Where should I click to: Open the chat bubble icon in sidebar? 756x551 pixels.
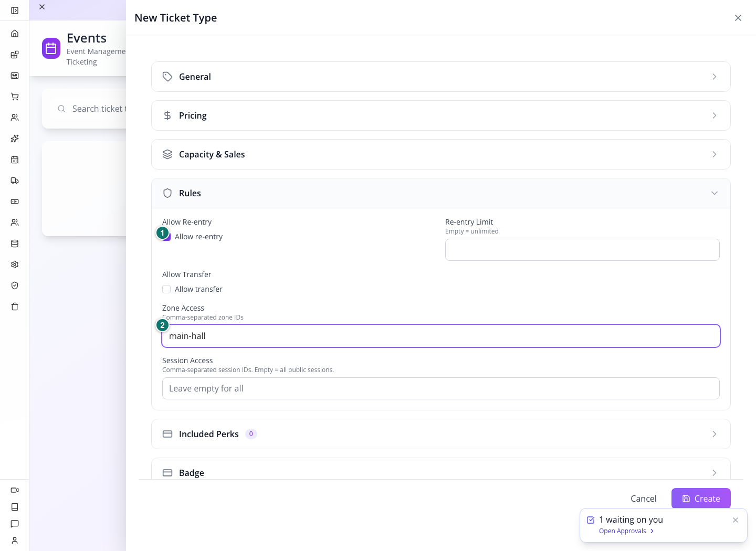[15, 524]
